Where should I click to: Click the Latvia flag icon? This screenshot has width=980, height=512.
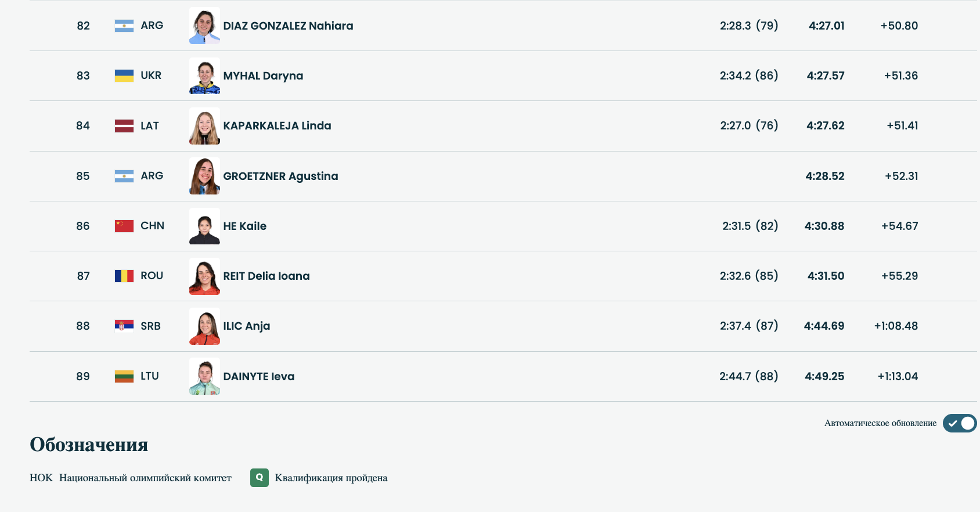(124, 126)
